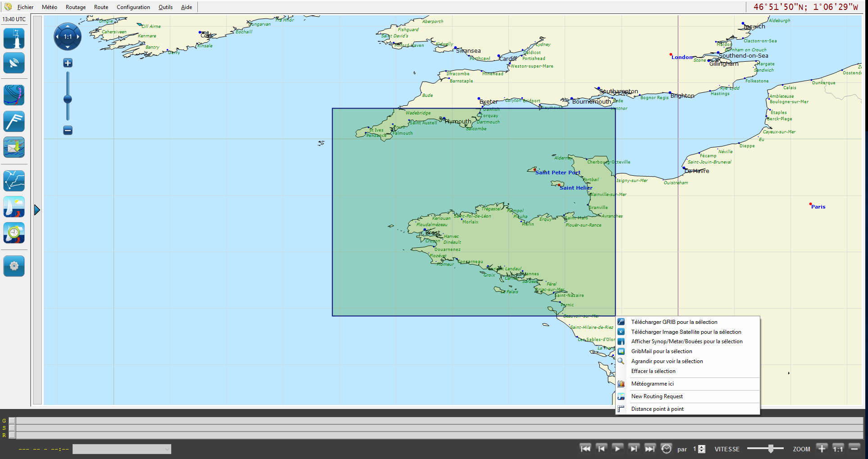Image resolution: width=868 pixels, height=459 pixels.
Task: Open the date dropdown in bottom bar
Action: coord(122,449)
